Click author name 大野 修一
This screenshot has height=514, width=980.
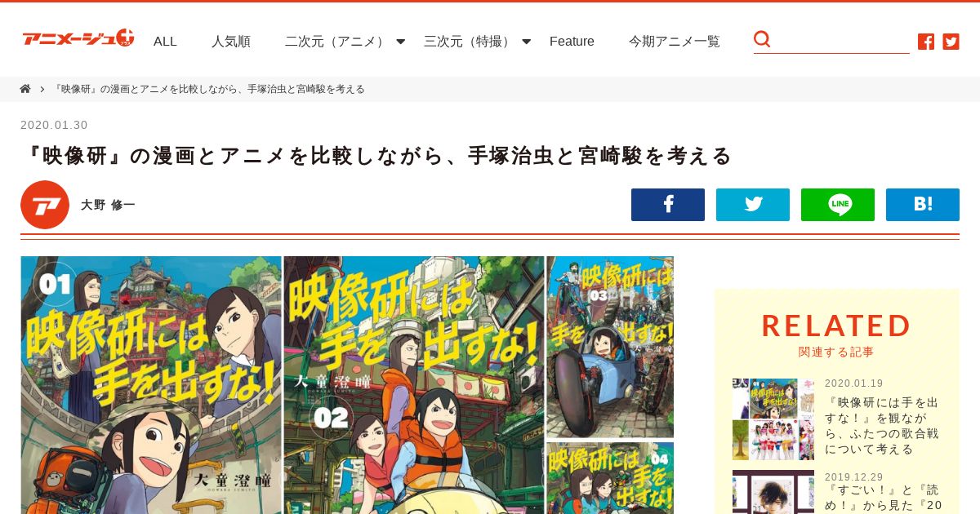(108, 206)
